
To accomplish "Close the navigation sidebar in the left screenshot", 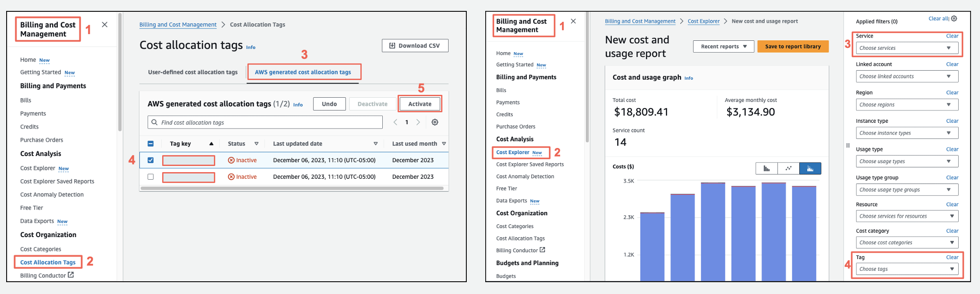I will click(105, 25).
